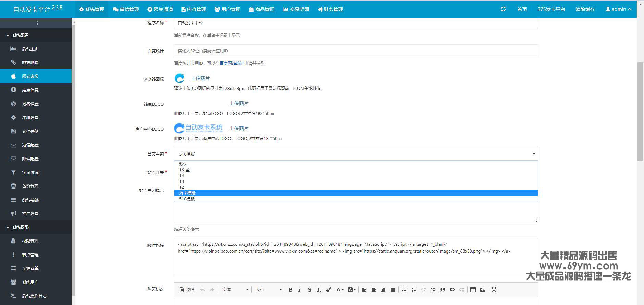Align text right in the editor
This screenshot has width=644, height=305.
(383, 290)
